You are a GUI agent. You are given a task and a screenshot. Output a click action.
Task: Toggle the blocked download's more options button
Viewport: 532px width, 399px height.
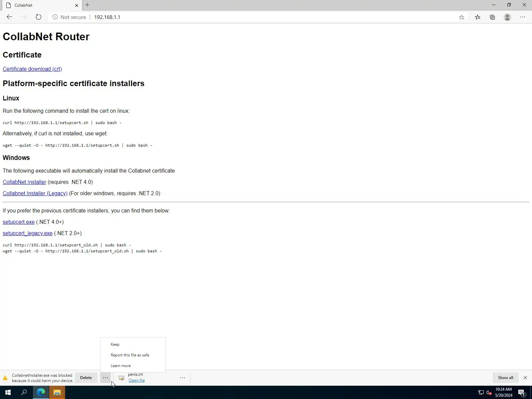(x=105, y=378)
